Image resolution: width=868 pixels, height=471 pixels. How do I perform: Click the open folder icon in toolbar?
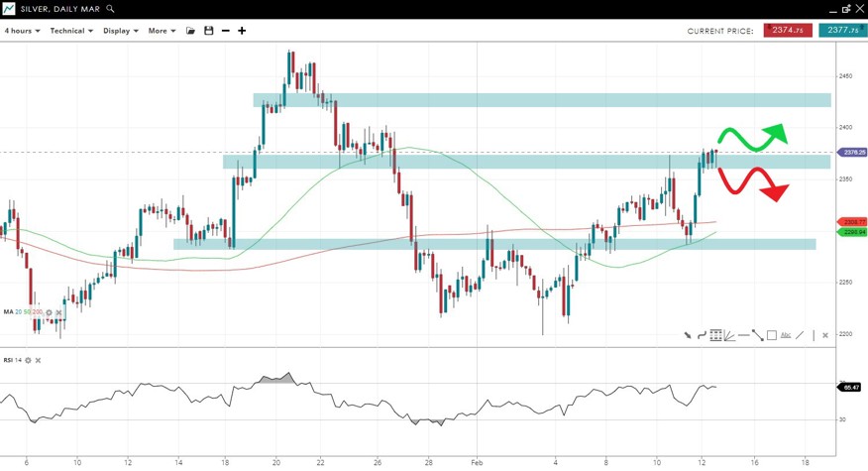tap(191, 31)
